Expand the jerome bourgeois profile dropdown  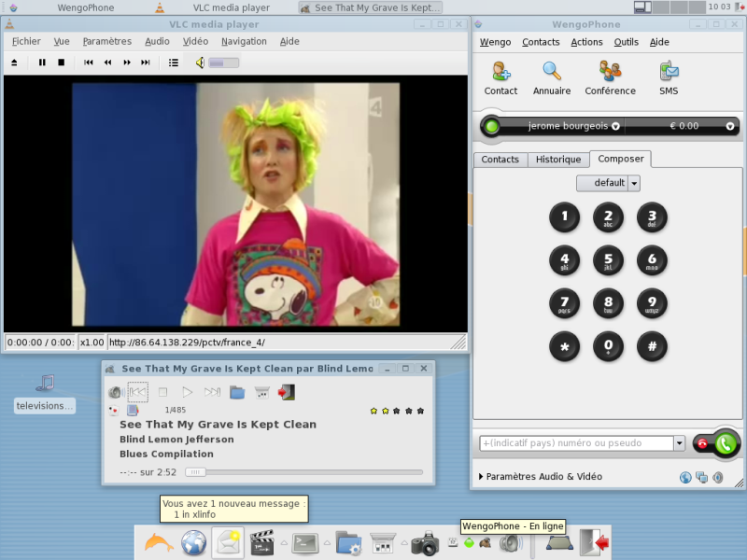click(x=615, y=126)
